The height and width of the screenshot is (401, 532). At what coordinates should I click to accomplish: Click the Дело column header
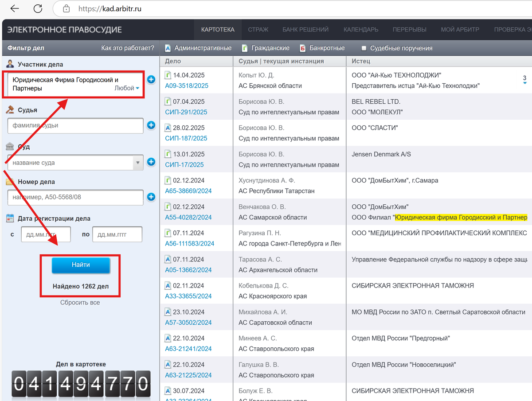click(x=173, y=61)
